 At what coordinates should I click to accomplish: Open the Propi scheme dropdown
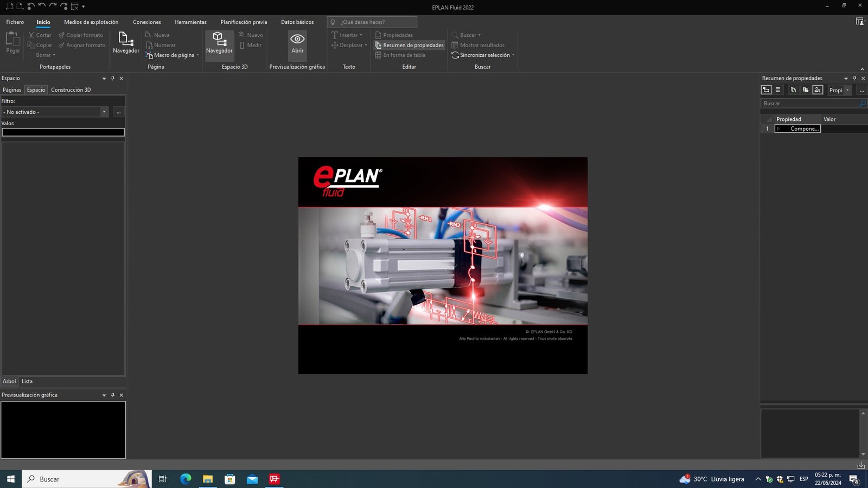click(847, 90)
